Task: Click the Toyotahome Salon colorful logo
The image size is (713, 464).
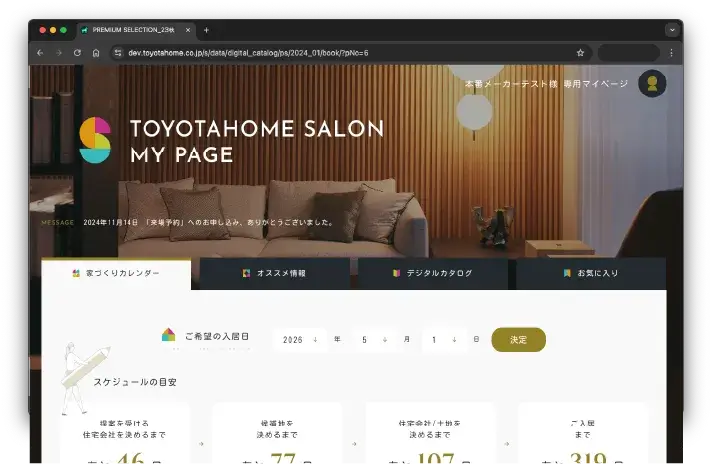Action: click(x=95, y=140)
